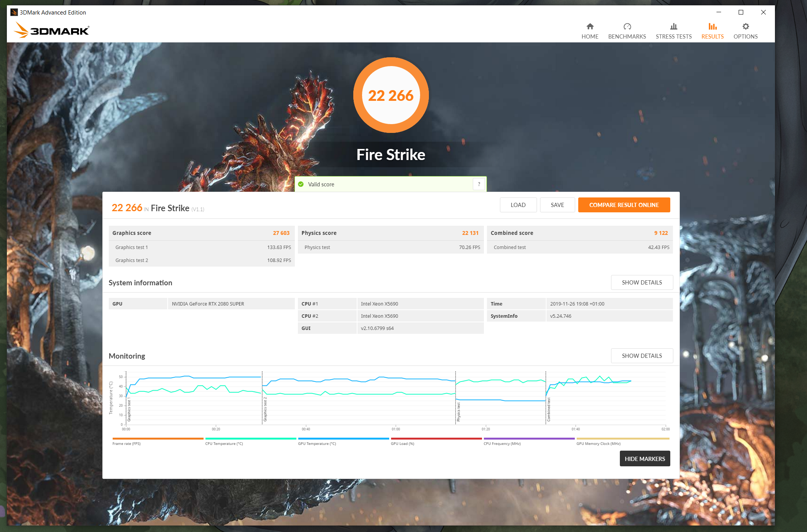807x532 pixels.
Task: Click the SAVE button
Action: pos(557,205)
